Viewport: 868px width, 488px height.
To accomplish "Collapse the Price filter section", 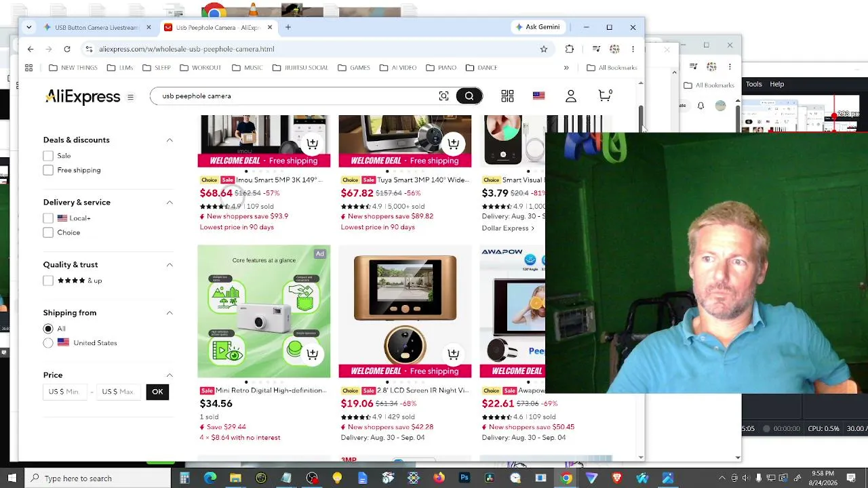I will [170, 375].
